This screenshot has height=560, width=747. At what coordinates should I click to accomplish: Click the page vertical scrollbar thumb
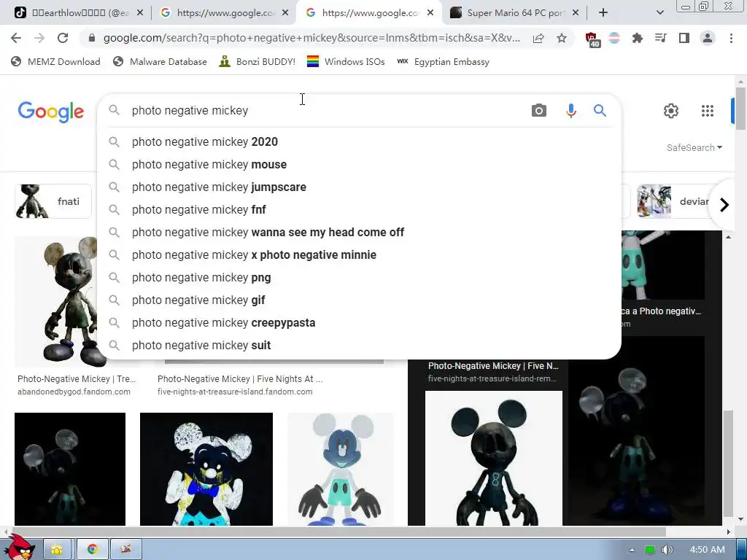point(740,108)
